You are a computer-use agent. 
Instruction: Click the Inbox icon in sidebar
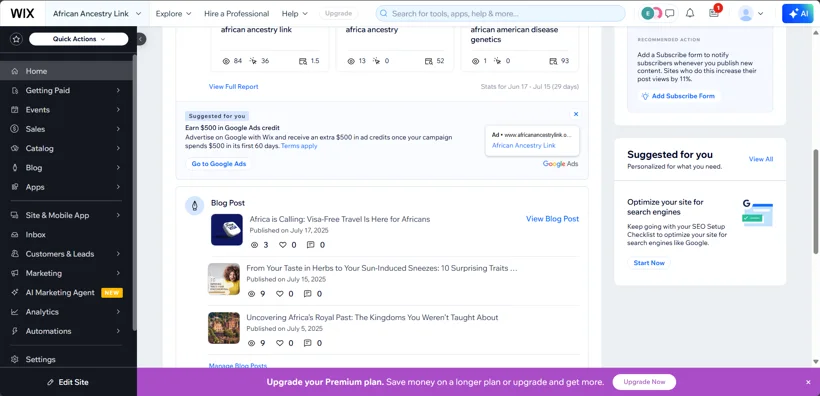click(x=15, y=235)
